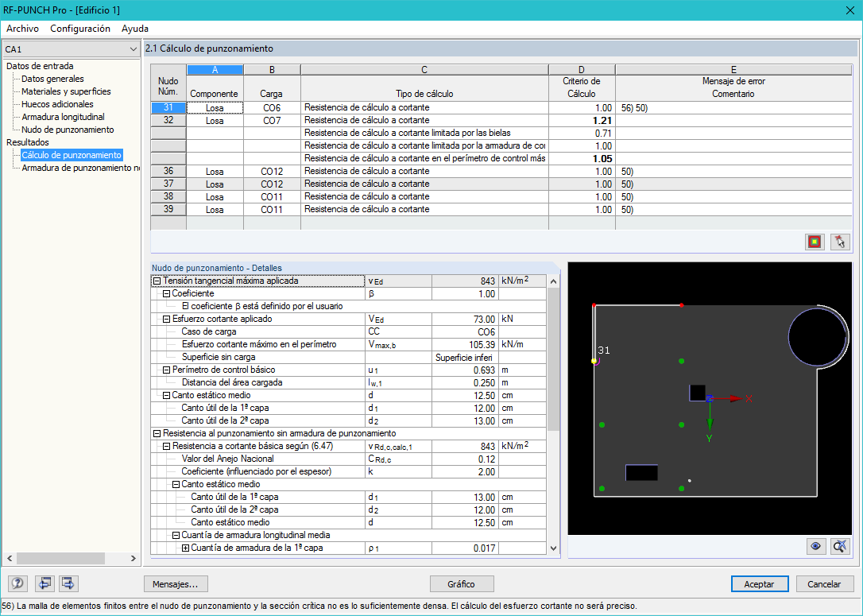Screen dimensions: 863x616
Task: Select Materiales y superficies tree item
Action: click(66, 91)
